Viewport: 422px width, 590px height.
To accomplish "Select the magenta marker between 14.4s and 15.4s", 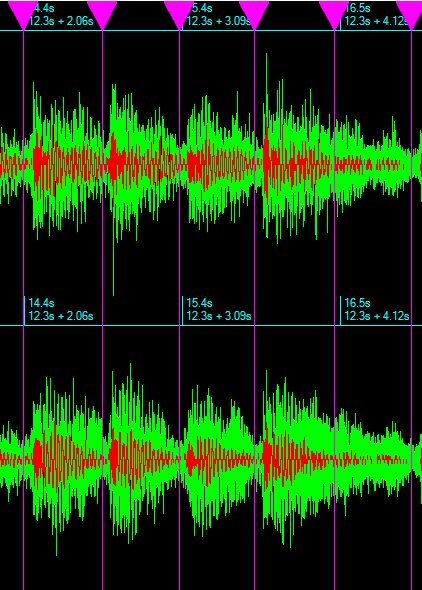I will coord(102,14).
